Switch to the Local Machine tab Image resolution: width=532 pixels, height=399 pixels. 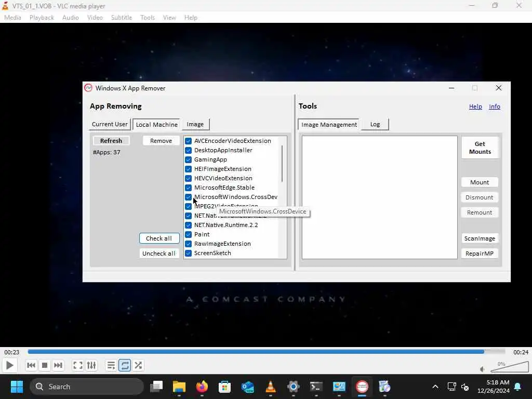157,125
